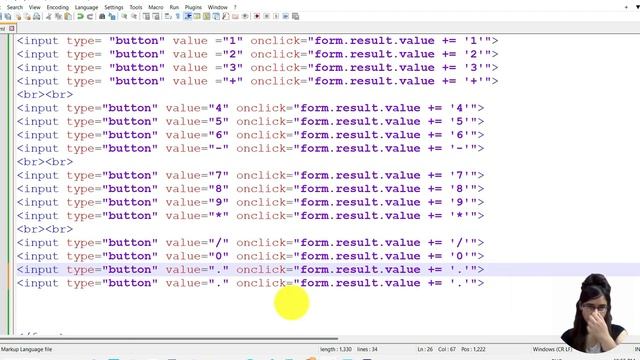This screenshot has height=360, width=640.
Task: Open the Run menu
Action: 174,7
